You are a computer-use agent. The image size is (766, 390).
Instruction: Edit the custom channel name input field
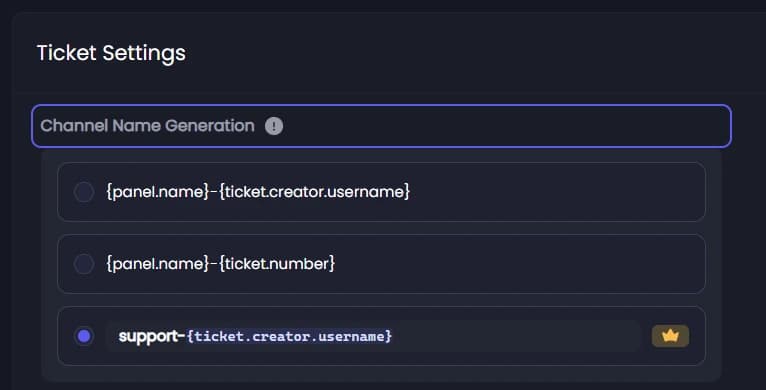[x=373, y=336]
